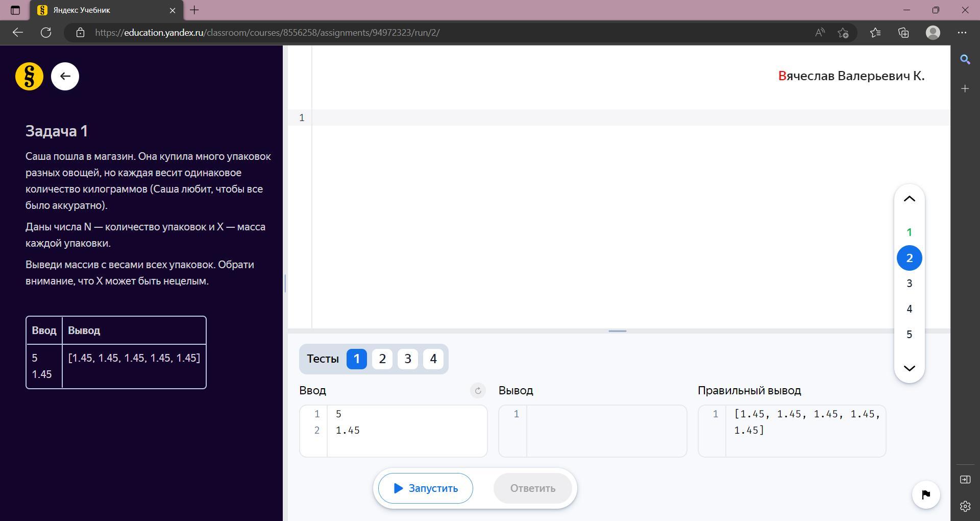Reset input with the refresh icon

[478, 391]
